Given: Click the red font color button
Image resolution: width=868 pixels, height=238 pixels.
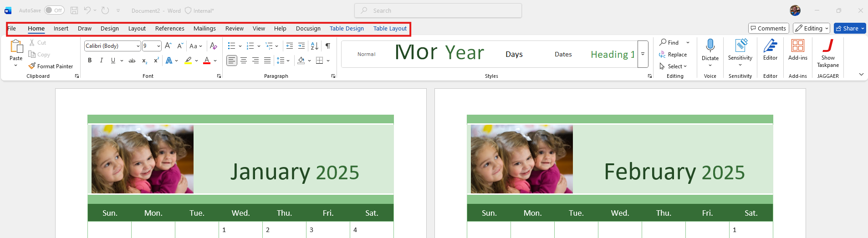Looking at the screenshot, I should tap(207, 61).
